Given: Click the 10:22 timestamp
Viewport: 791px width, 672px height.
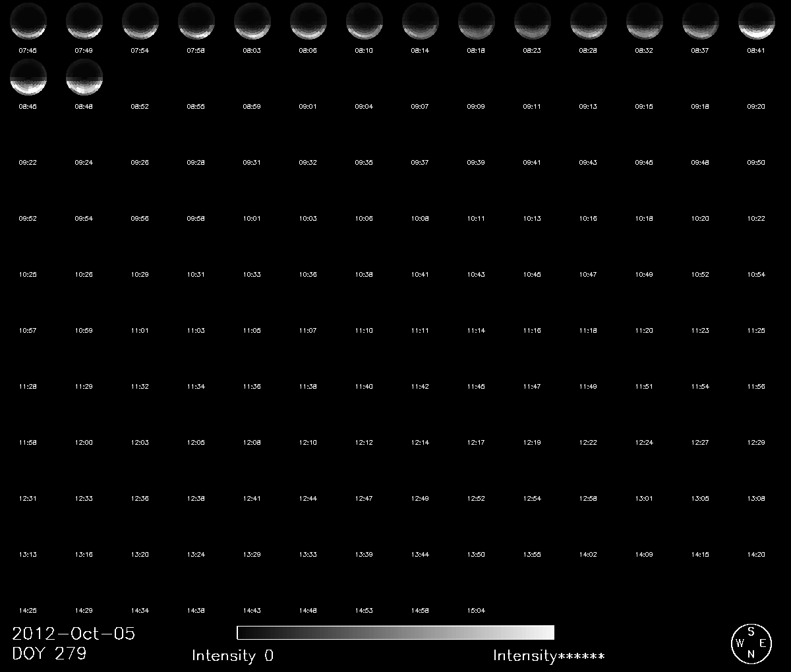Looking at the screenshot, I should pos(756,218).
